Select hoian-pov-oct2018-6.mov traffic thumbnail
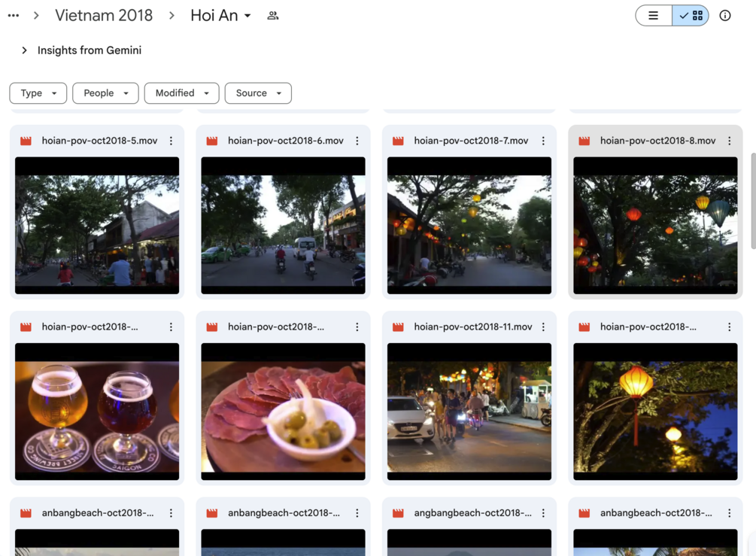 click(283, 225)
